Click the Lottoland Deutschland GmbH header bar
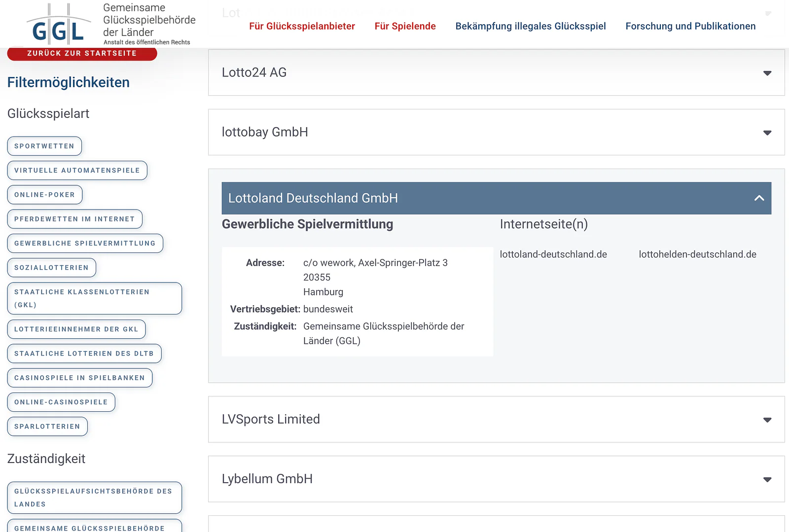 click(496, 198)
